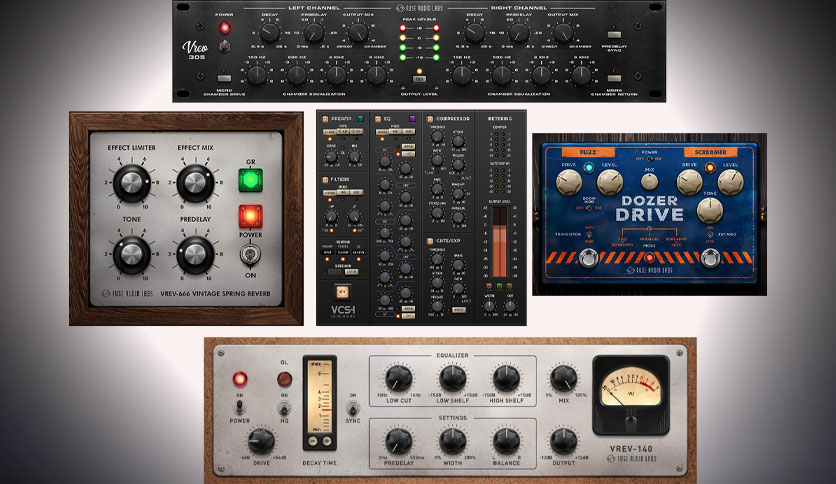Toggle the VCS-1 EQ section power icon
The height and width of the screenshot is (484, 836).
tap(378, 119)
